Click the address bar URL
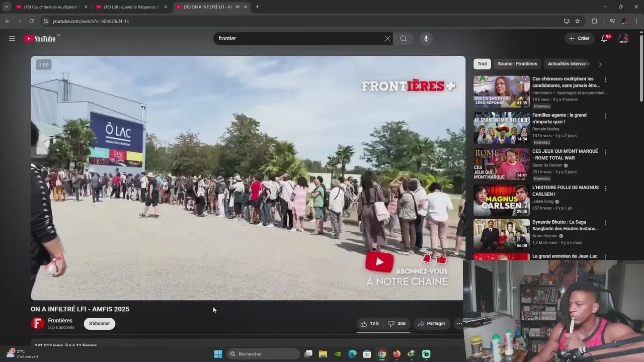The height and width of the screenshot is (362, 644). [91, 21]
